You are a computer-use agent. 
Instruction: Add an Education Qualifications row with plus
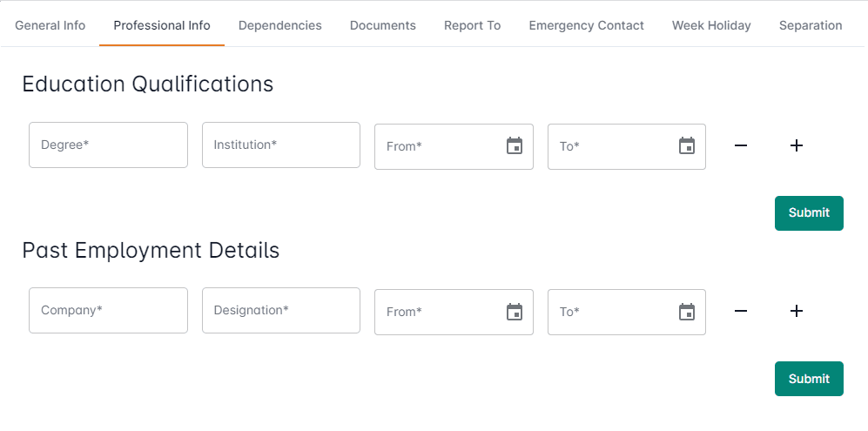pos(796,145)
